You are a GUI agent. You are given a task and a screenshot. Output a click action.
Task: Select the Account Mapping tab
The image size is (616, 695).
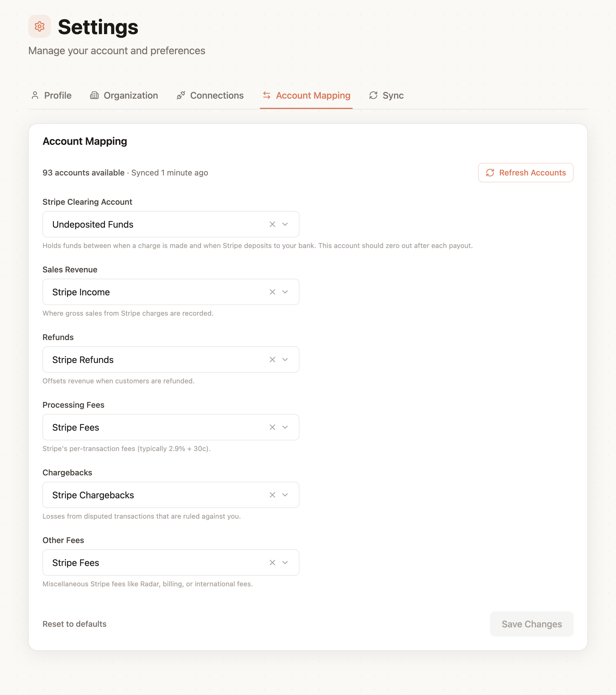coord(313,95)
